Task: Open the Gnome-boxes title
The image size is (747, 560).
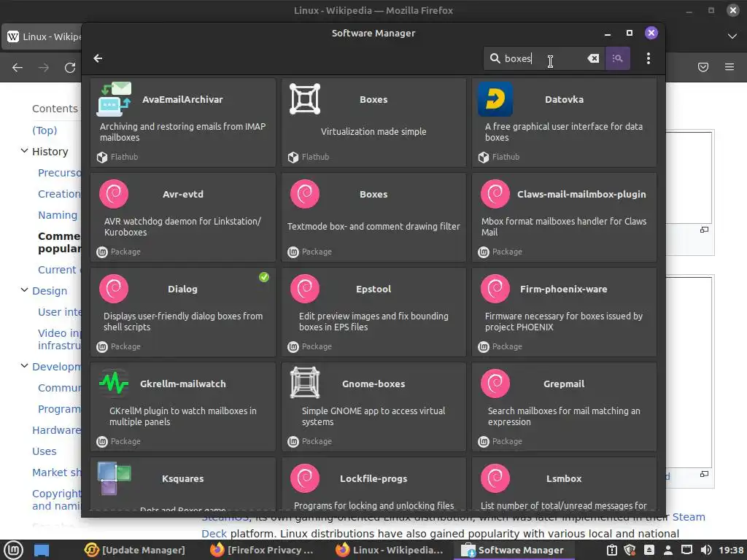Action: [373, 384]
